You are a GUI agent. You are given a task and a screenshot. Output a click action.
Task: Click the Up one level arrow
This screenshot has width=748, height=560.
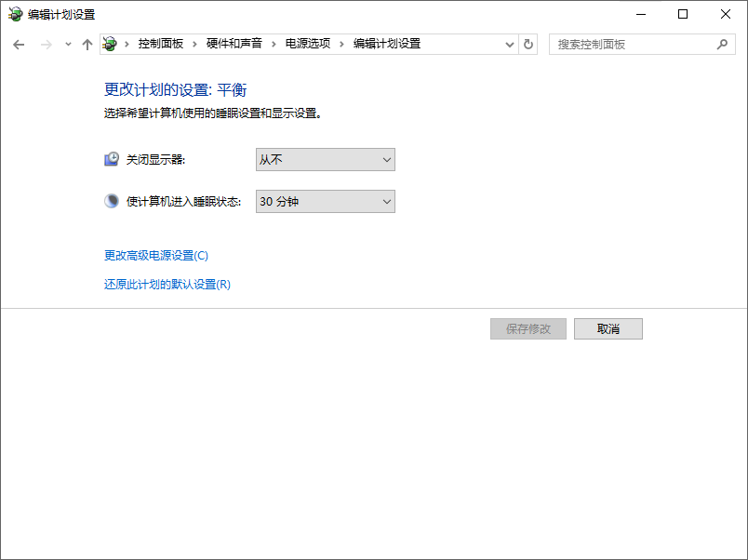87,44
